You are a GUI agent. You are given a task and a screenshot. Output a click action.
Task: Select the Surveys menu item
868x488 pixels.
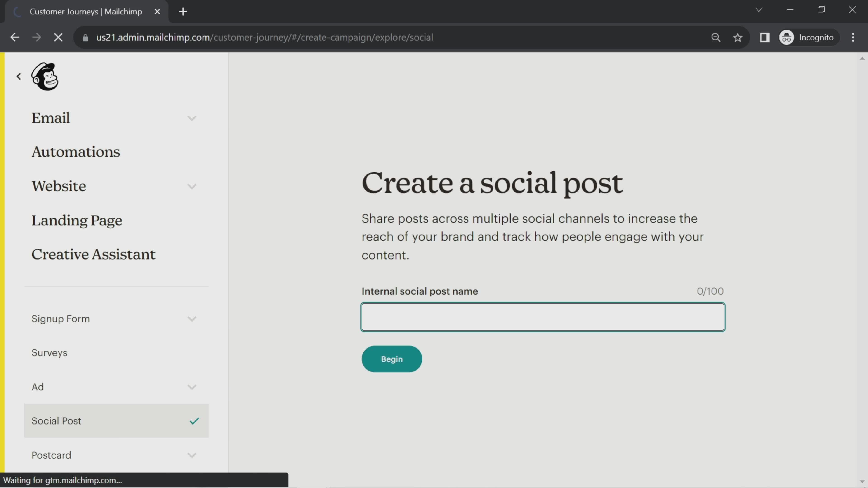(50, 352)
